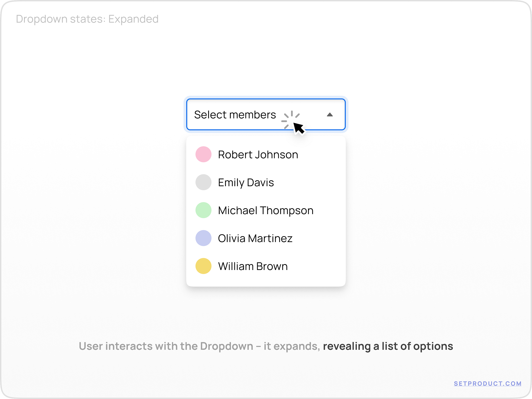Viewport: 532px width, 399px height.
Task: Click Emily Davis's gray avatar circle
Action: [203, 182]
